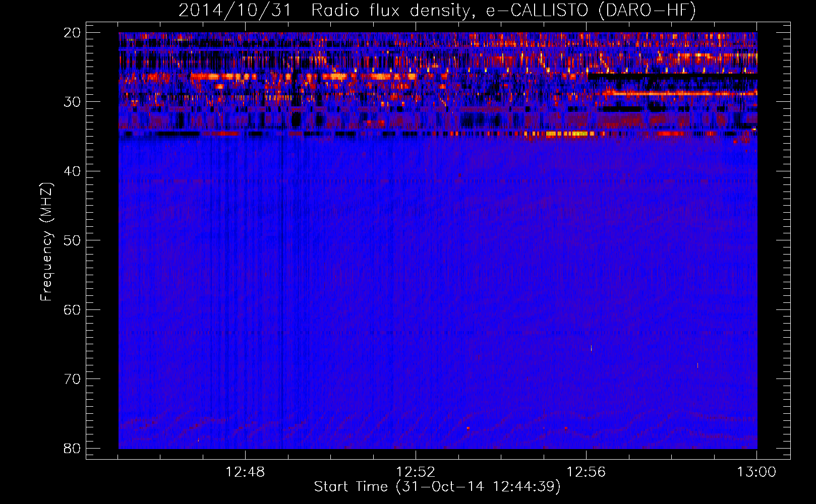Image resolution: width=816 pixels, height=504 pixels.
Task: Click the 30 MHz frequency tick label
Action: [x=72, y=102]
